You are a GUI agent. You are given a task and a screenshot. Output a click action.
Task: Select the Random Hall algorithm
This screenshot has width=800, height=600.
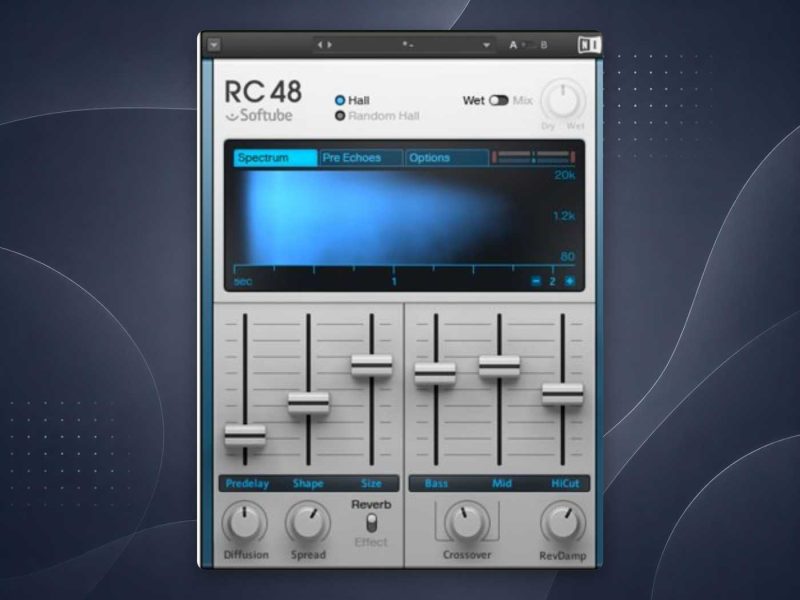coord(339,116)
